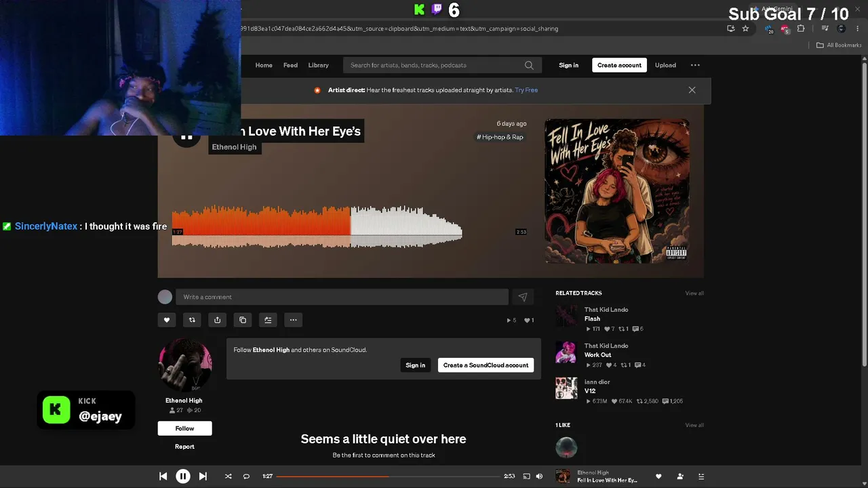868x488 pixels.
Task: Open the Chrome three-dot menu
Action: pos(858,28)
